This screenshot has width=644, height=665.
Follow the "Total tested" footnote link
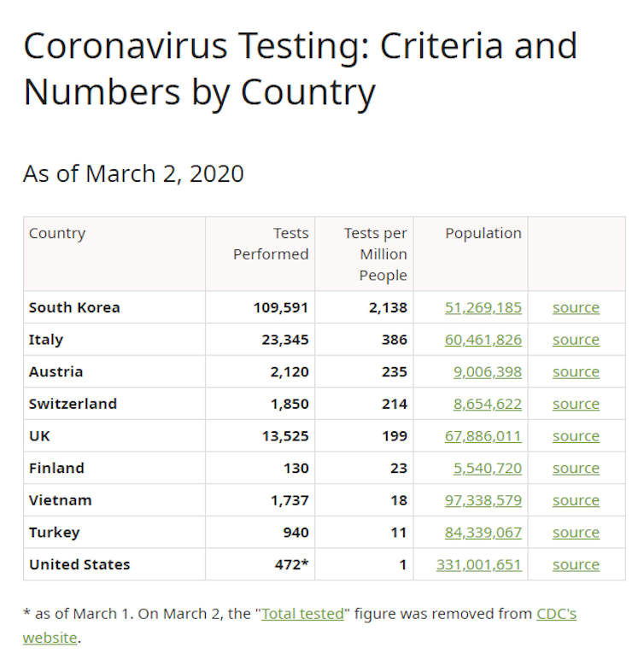[x=302, y=614]
